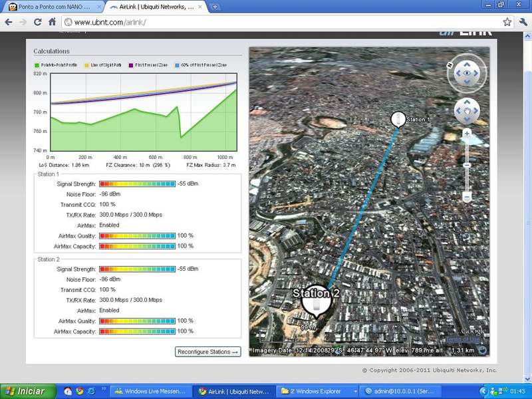This screenshot has width=532, height=399.
Task: Click the Reconfigure Stations button
Action: pos(207,352)
